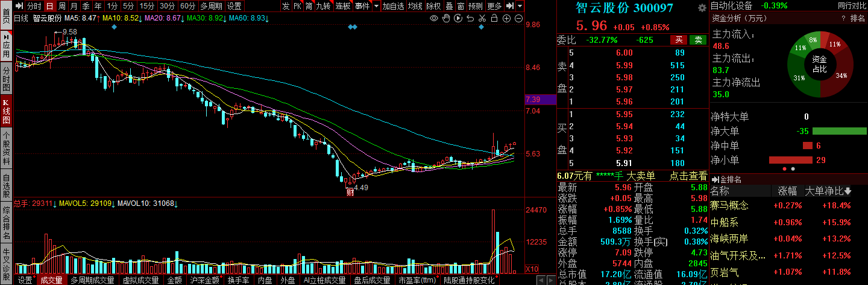Screen dimensions: 868x285
Task: Open the help question mark in 资金分析
Action: (843, 19)
